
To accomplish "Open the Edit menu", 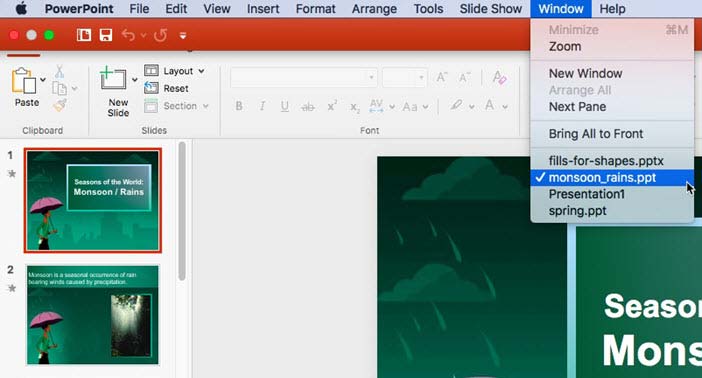I will (176, 9).
